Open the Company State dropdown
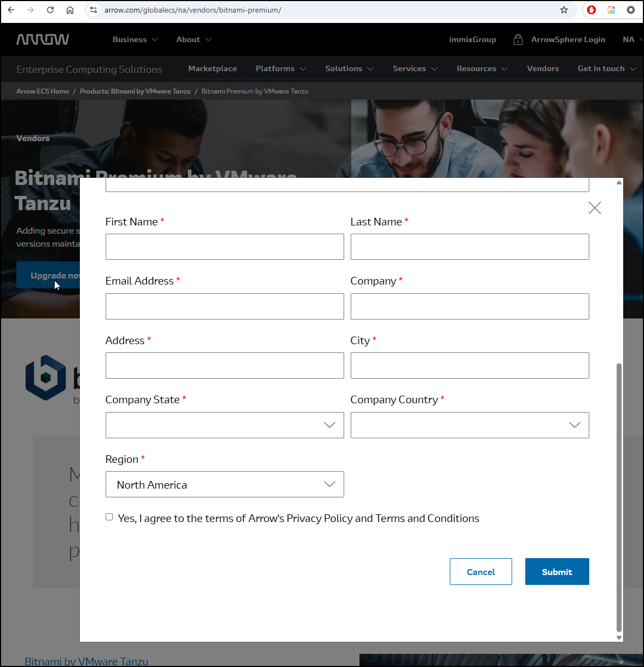This screenshot has height=667, width=644. click(225, 425)
